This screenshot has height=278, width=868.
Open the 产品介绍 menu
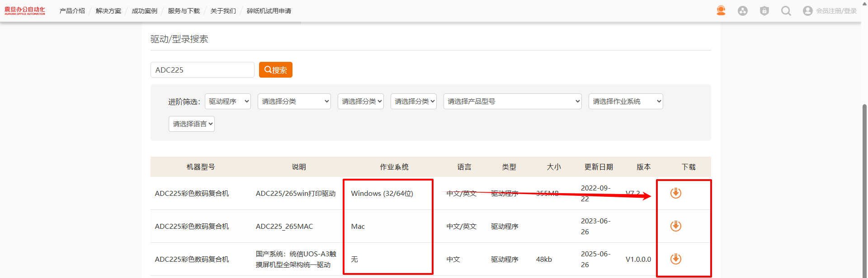click(72, 11)
